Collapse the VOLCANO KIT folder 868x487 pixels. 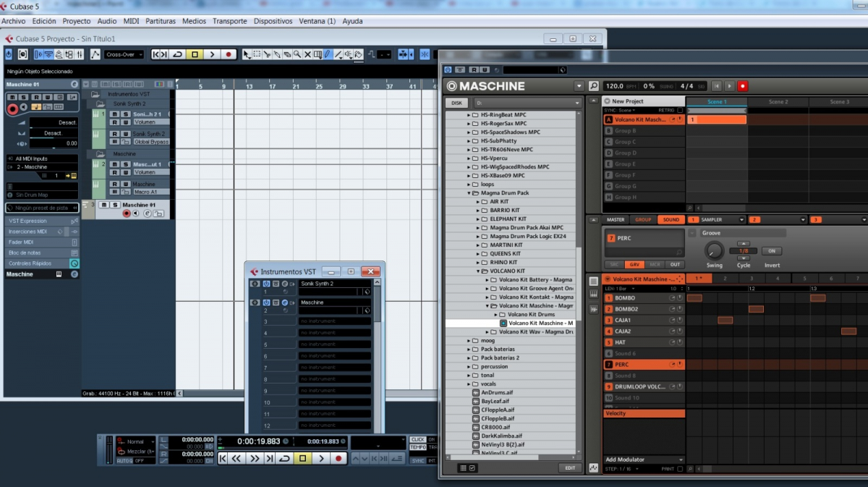coord(477,271)
